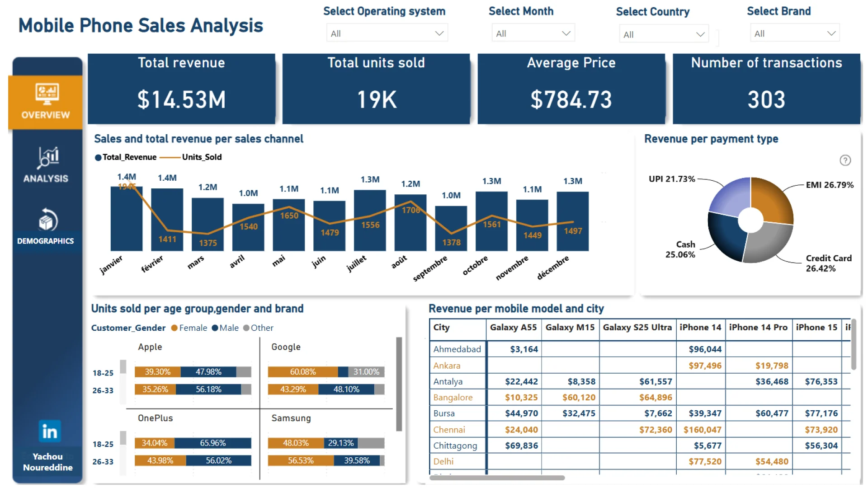This screenshot has width=868, height=488.
Task: Open the Demographics box icon
Action: click(47, 220)
